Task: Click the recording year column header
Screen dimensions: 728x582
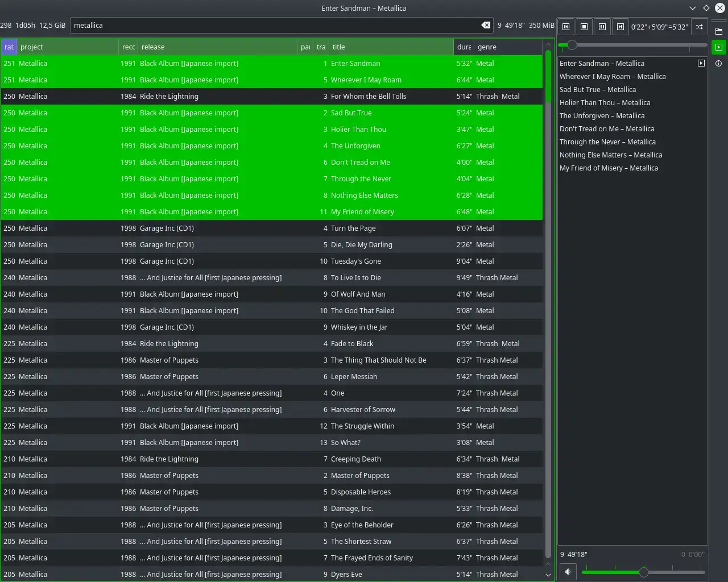Action: (129, 47)
